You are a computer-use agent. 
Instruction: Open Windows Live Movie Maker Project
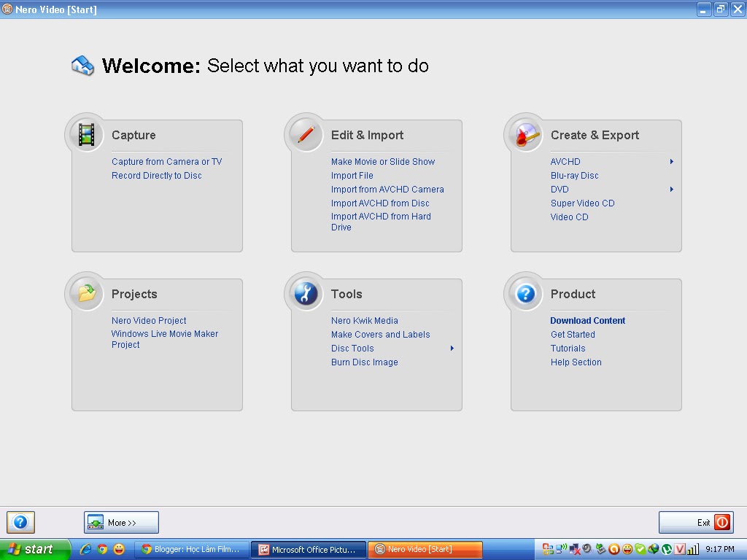(x=165, y=339)
